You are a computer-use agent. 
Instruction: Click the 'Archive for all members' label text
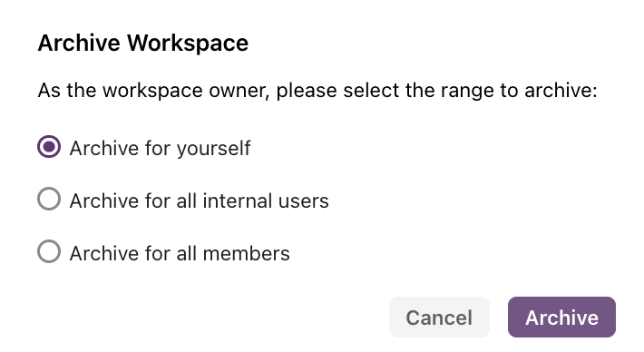click(x=180, y=253)
